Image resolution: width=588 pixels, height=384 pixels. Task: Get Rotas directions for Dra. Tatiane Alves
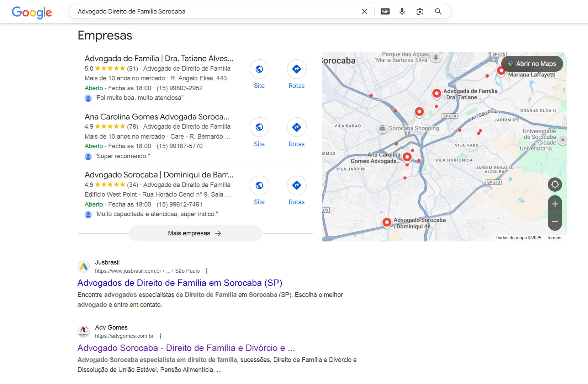tap(297, 69)
